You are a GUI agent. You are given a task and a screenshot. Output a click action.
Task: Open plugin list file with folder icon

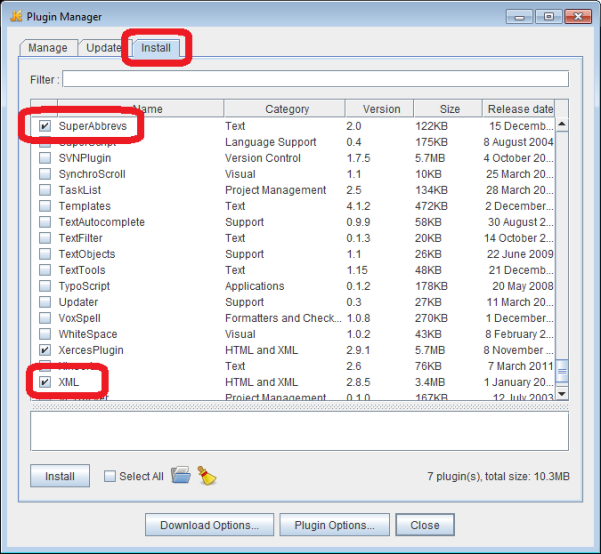pos(181,475)
